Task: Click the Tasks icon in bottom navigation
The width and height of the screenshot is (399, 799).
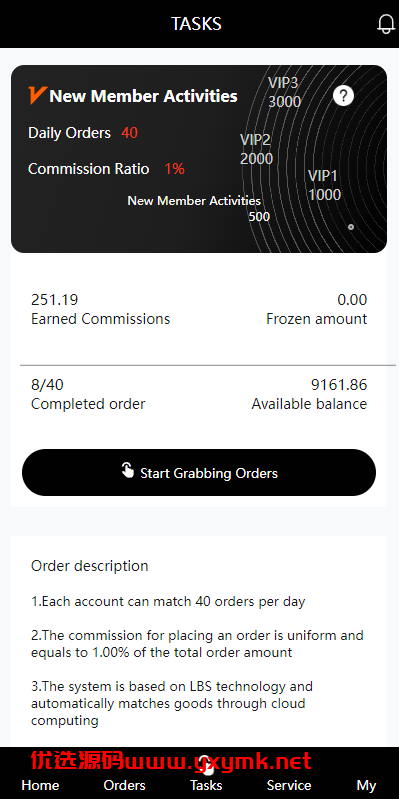Action: click(205, 764)
